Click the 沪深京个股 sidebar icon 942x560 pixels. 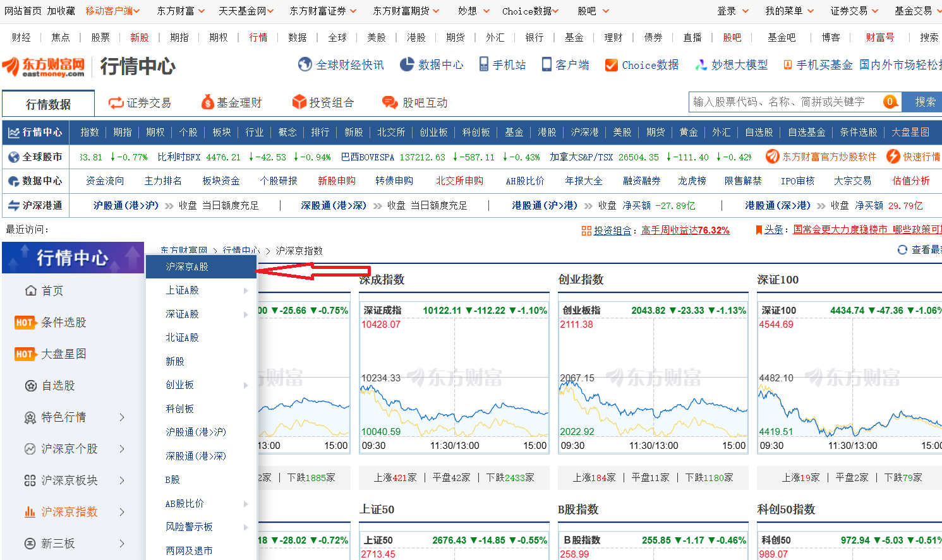30,449
